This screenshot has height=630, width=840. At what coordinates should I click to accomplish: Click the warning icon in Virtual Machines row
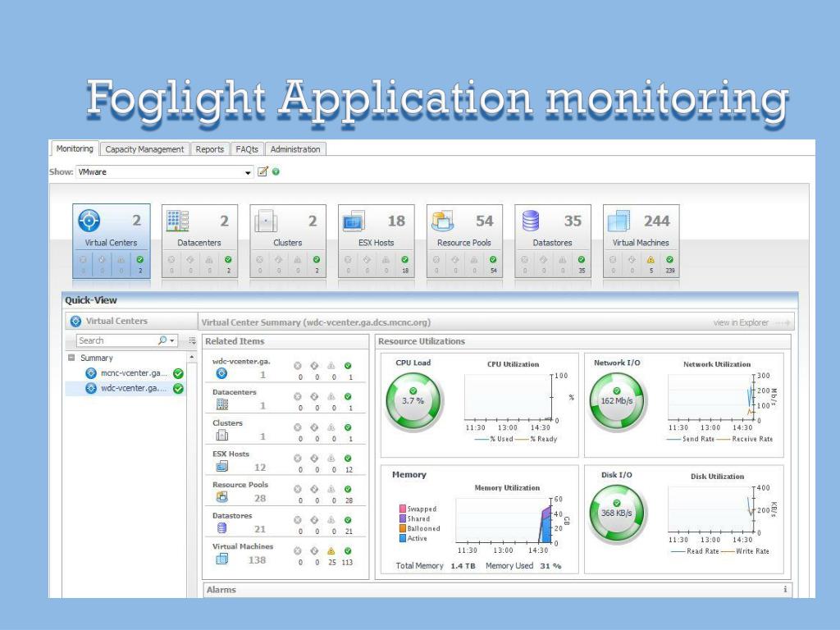coord(331,550)
